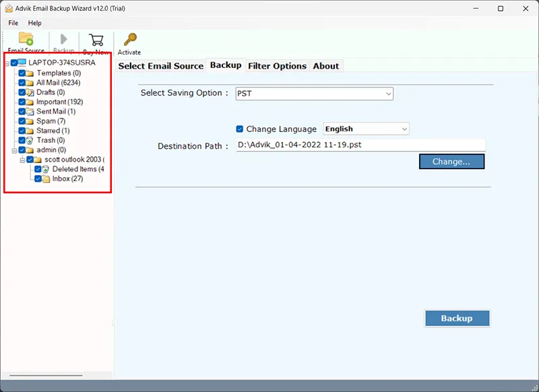This screenshot has height=392, width=539.
Task: Uncheck the Drafts folder checkbox
Action: [22, 92]
